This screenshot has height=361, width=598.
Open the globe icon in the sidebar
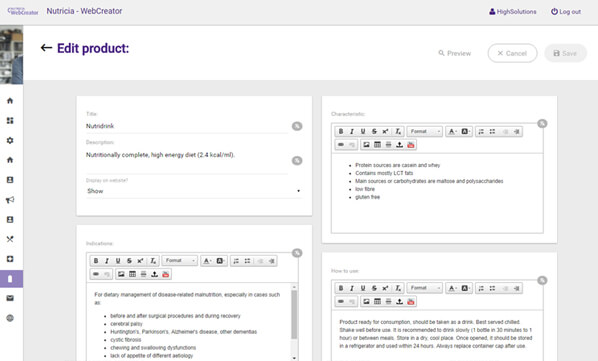pos(10,318)
